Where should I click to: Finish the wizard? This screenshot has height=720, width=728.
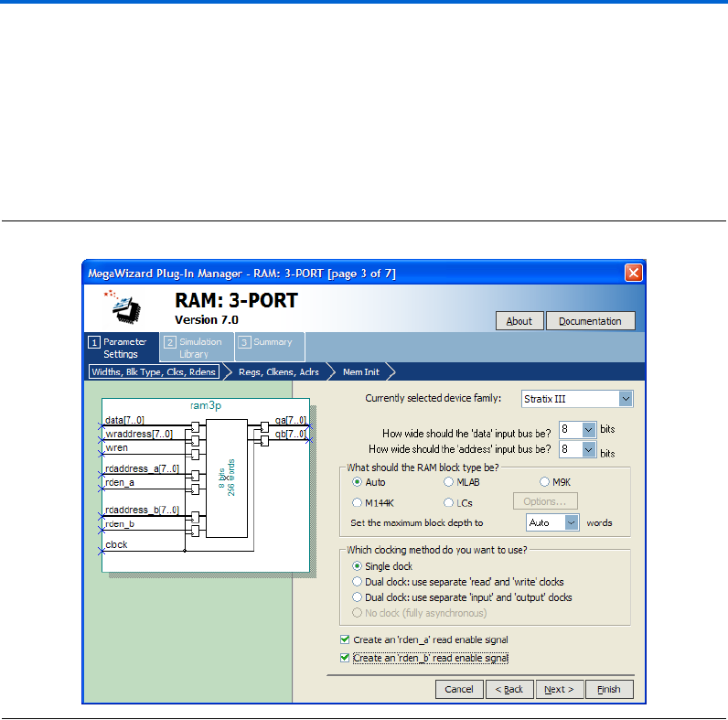click(x=609, y=689)
